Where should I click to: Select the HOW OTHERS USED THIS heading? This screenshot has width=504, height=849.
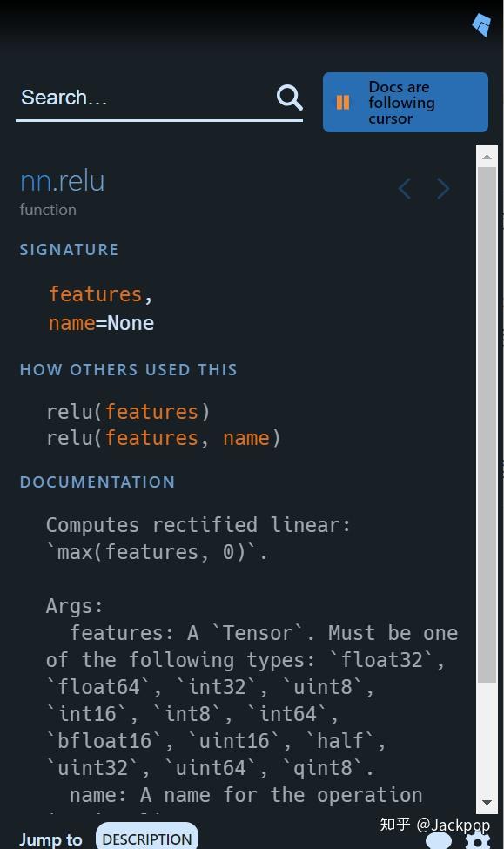(128, 370)
